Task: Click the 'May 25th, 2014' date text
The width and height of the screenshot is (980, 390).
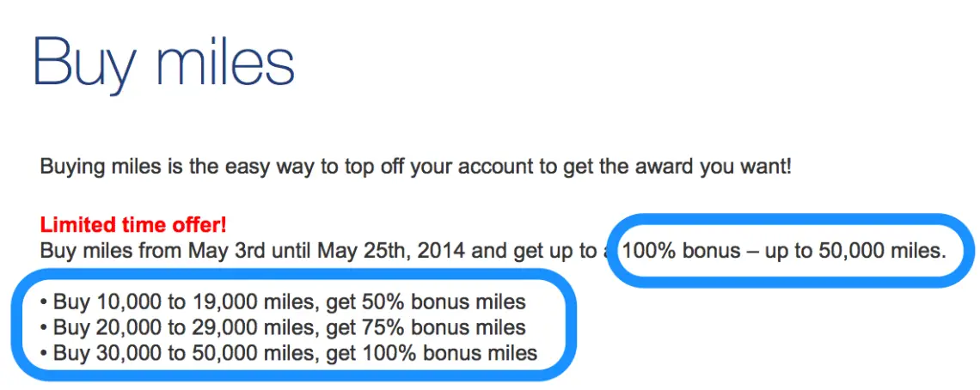Action: (390, 251)
